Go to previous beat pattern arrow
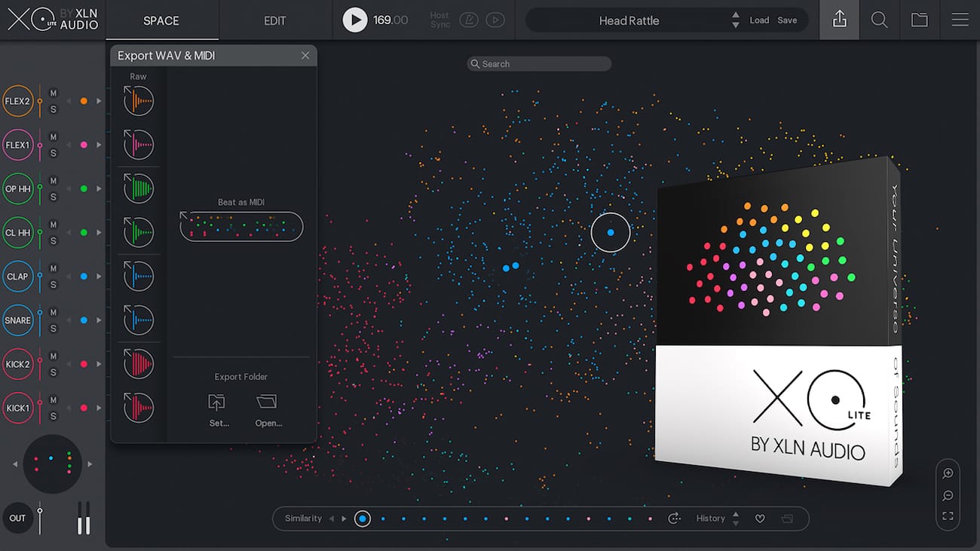The image size is (980, 551). [15, 464]
